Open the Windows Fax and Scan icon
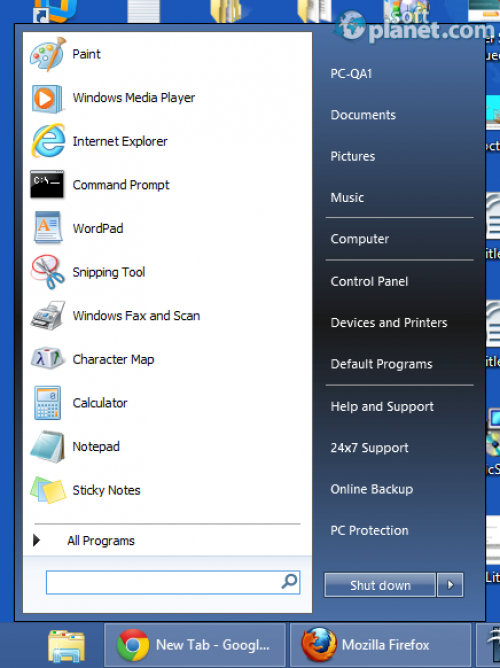 pos(48,316)
